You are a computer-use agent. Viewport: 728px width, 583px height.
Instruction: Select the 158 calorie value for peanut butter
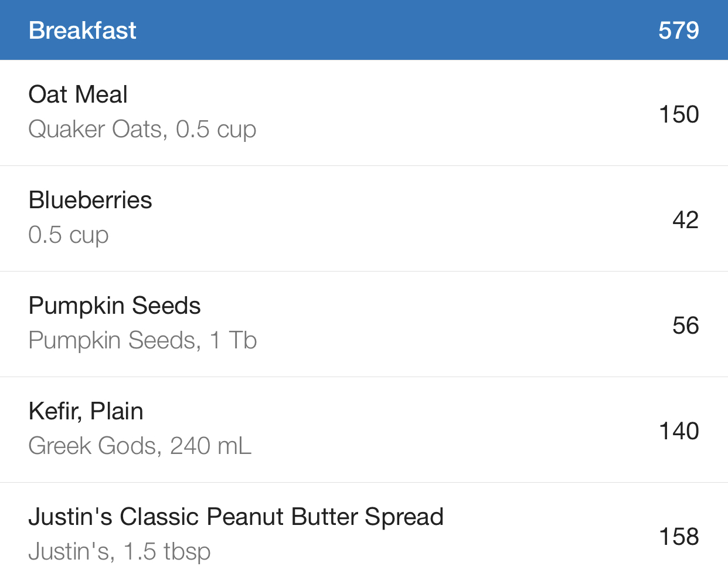pyautogui.click(x=679, y=537)
